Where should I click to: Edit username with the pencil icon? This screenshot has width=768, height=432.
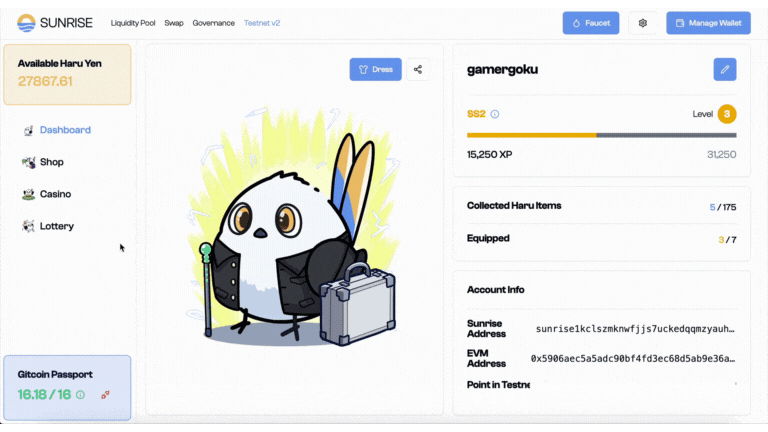point(725,69)
